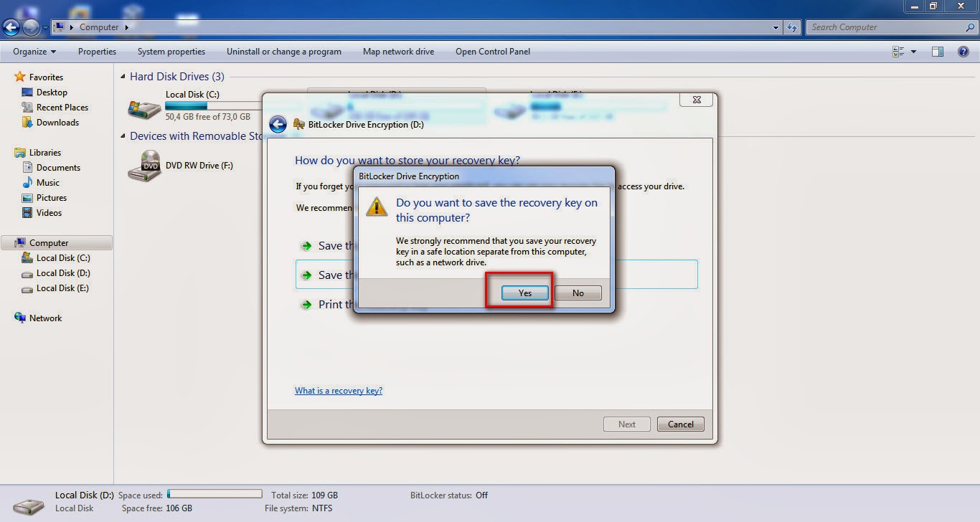Open 'What is a recovery key?' link

(x=339, y=391)
